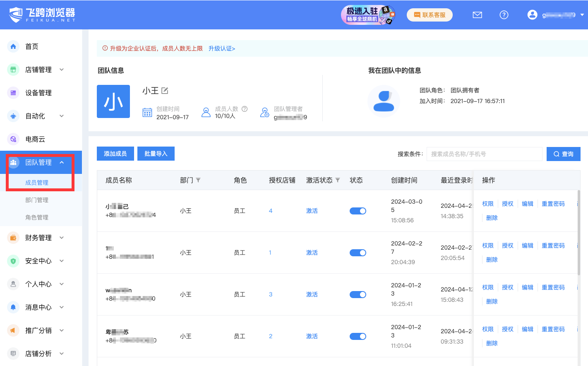Click the bell icon beside 消息中心

[x=13, y=307]
